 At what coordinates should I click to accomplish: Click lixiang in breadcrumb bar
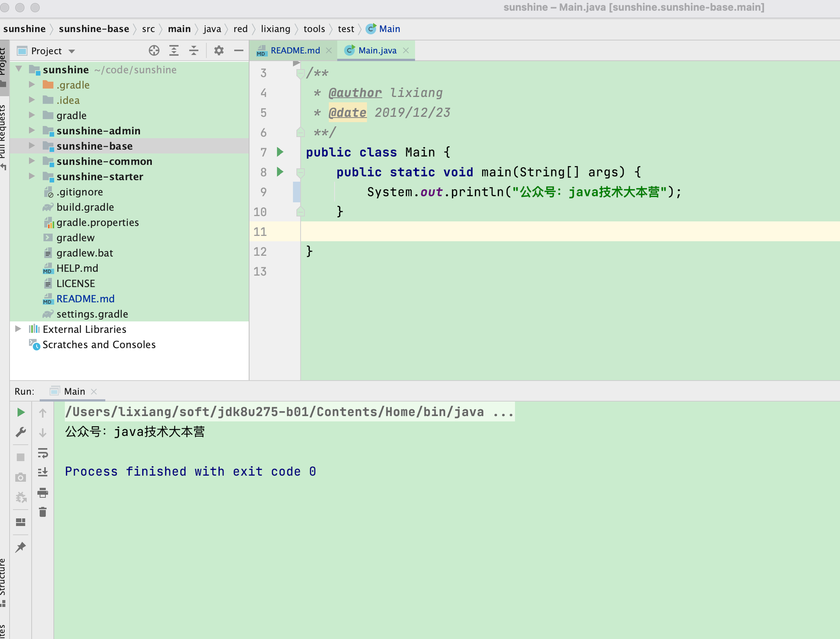(275, 29)
